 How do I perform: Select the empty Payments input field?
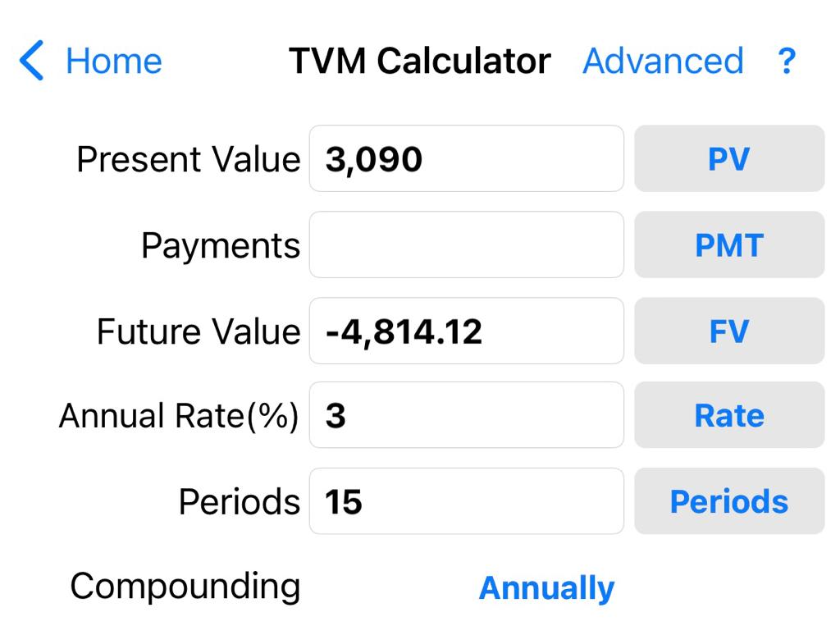pyautogui.click(x=466, y=245)
